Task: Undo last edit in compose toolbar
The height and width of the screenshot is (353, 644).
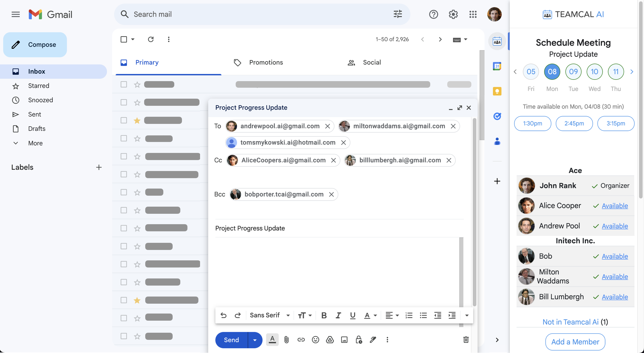Action: (223, 315)
